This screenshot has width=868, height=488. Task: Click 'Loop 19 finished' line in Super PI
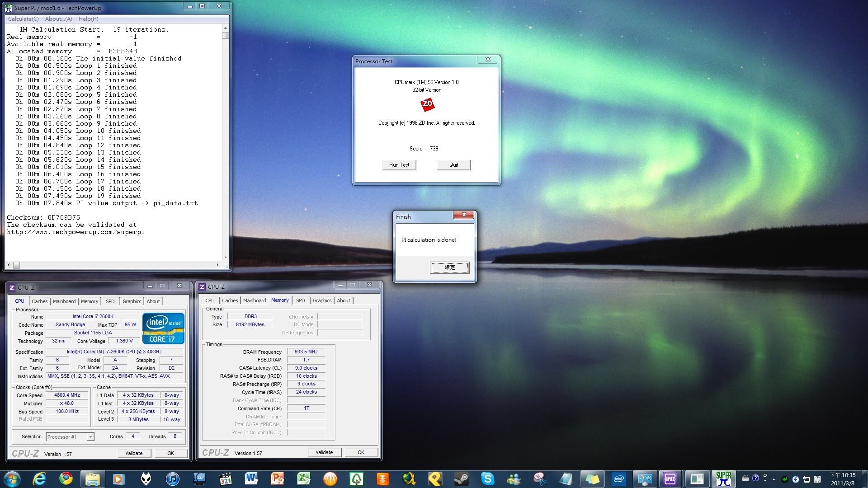[78, 196]
